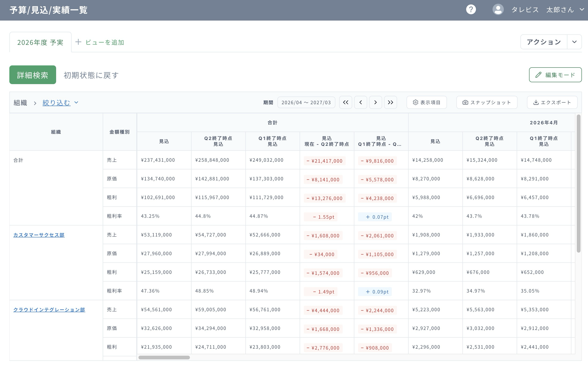The width and height of the screenshot is (588, 365).
Task: Go to next period arrow
Action: coord(375,102)
